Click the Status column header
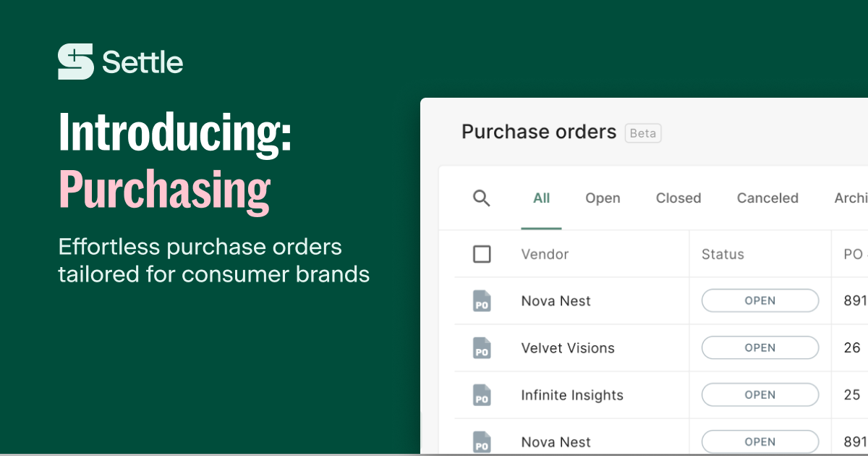Viewport: 868px width, 456px height. click(x=723, y=254)
